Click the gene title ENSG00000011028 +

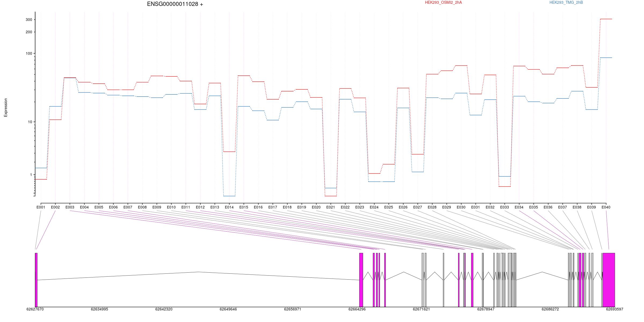pos(175,4)
